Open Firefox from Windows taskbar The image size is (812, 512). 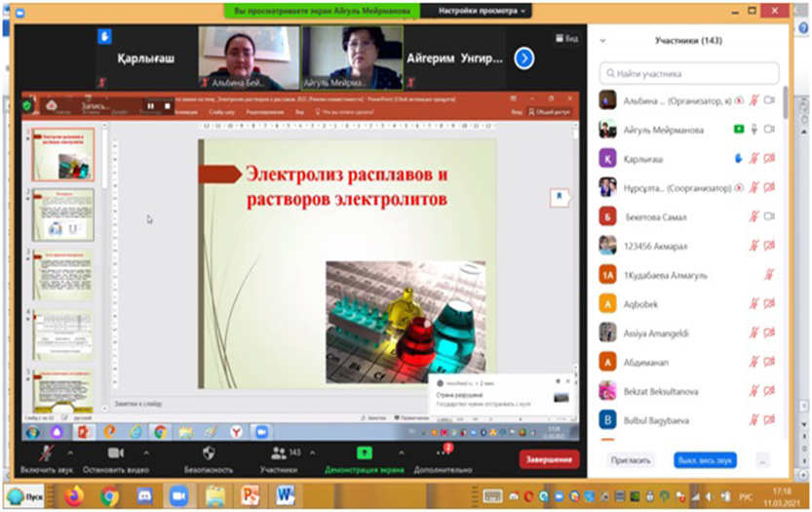(x=74, y=496)
